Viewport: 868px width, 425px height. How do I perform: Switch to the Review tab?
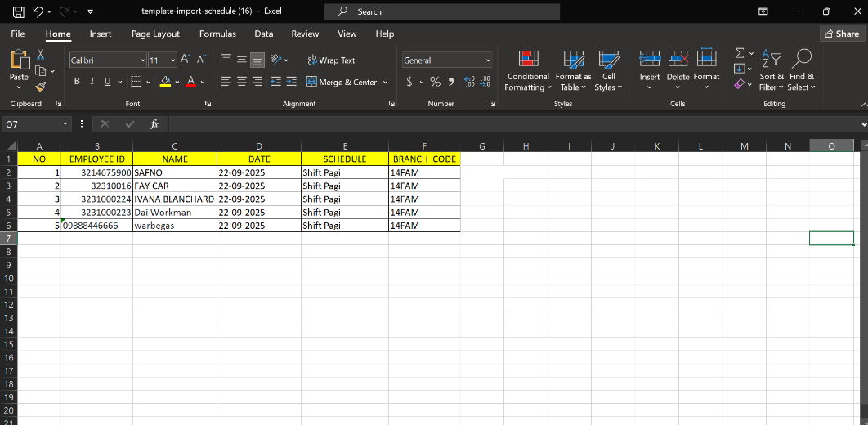305,34
